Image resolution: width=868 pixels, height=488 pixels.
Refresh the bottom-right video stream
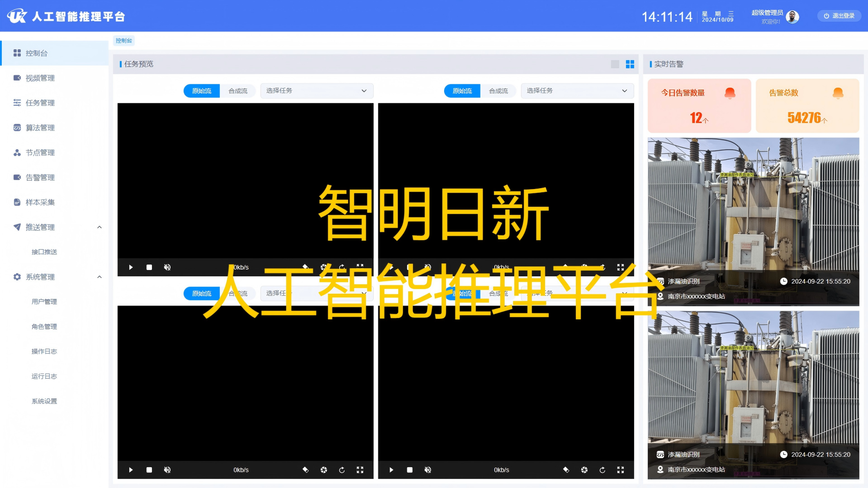[602, 470]
